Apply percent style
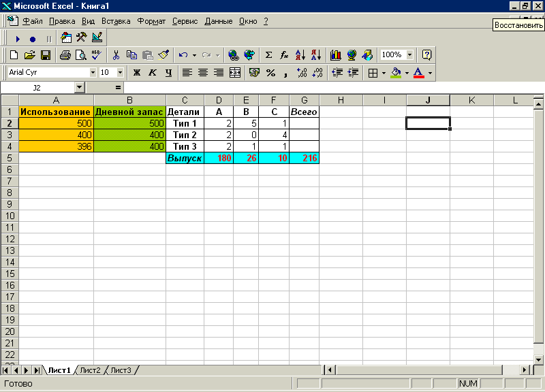Image resolution: width=545 pixels, height=392 pixels. pos(270,73)
